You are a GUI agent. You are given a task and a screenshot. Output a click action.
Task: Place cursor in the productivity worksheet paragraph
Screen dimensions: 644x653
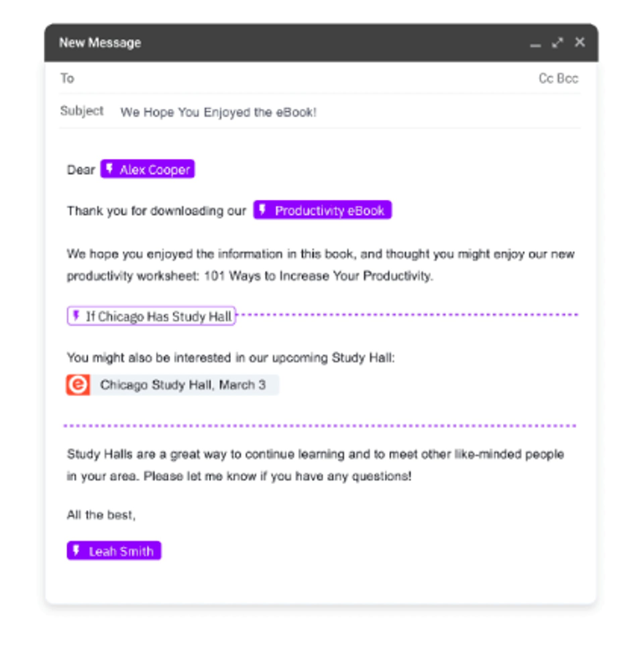point(250,265)
